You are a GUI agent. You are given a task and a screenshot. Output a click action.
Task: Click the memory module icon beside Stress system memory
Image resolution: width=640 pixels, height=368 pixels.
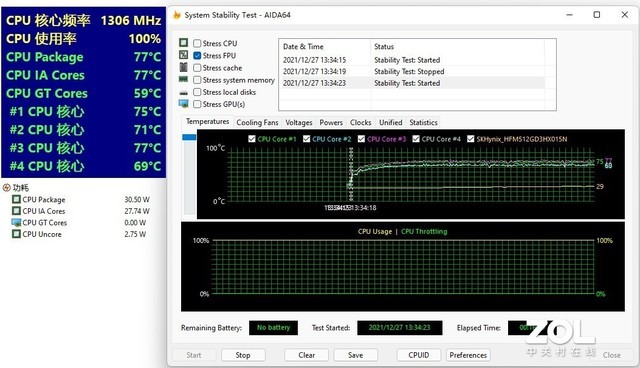pyautogui.click(x=184, y=79)
